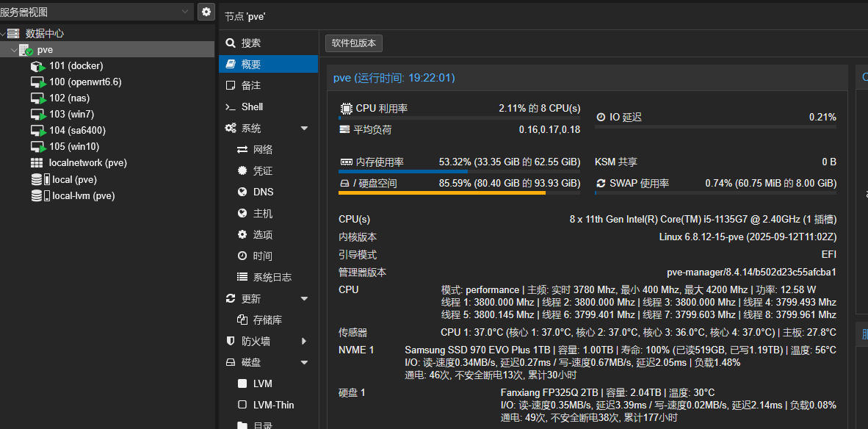The height and width of the screenshot is (429, 868).
Task: Open the 服务器视图 dropdown selector
Action: 184,12
